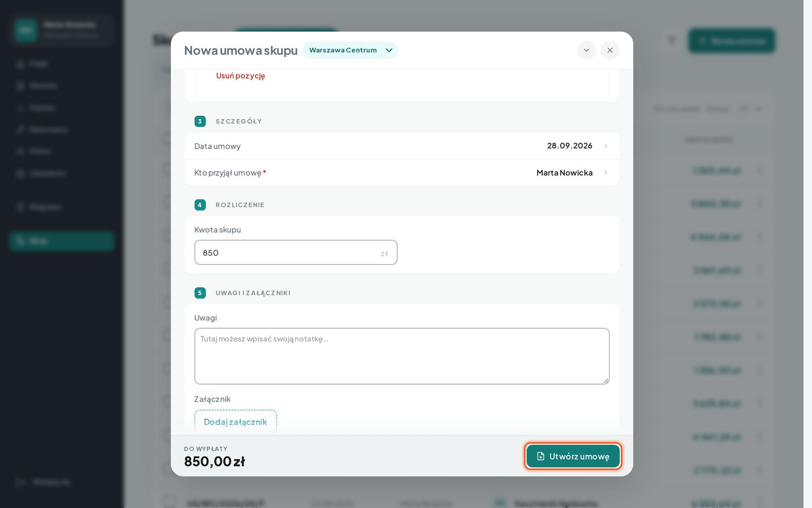The width and height of the screenshot is (812, 508).
Task: Open the Warszawa Centrum location dropdown
Action: [350, 50]
